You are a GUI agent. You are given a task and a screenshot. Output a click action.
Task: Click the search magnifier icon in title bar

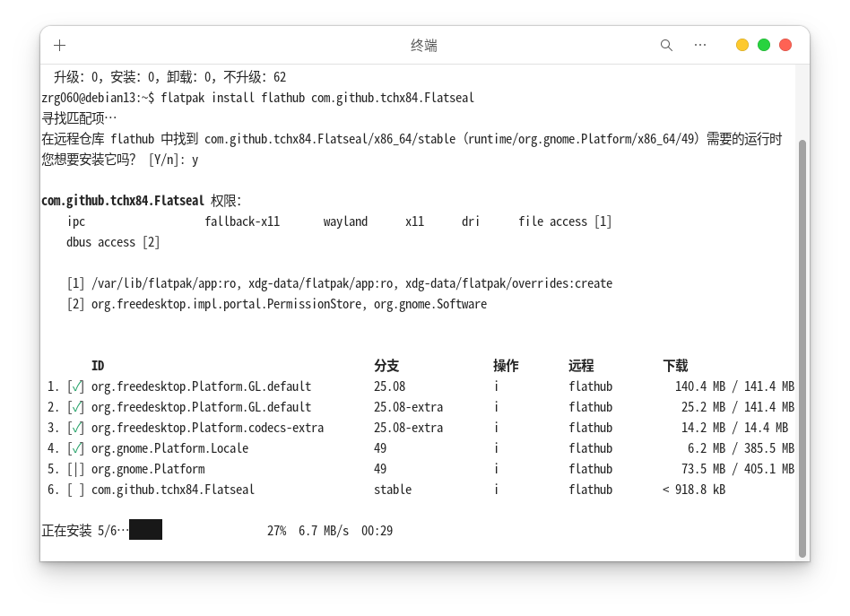coord(666,45)
